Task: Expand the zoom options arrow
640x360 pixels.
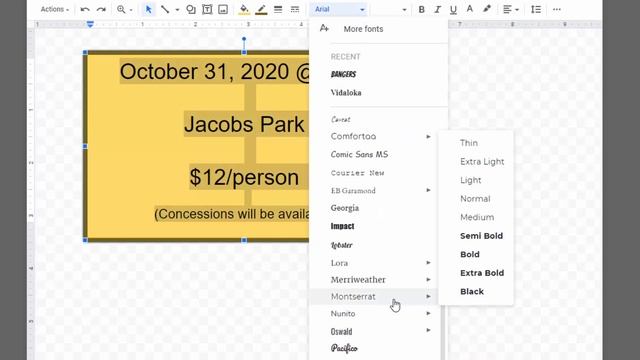Action: pyautogui.click(x=131, y=9)
